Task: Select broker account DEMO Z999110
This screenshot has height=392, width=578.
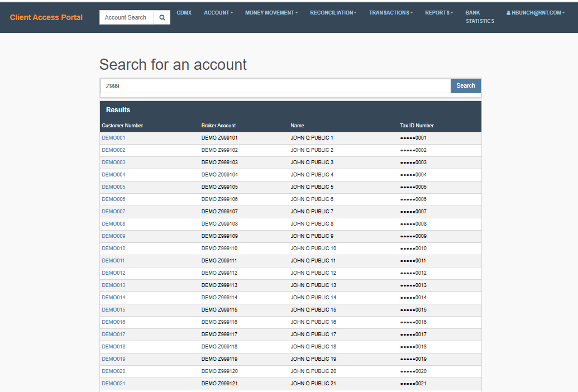Action: [219, 248]
